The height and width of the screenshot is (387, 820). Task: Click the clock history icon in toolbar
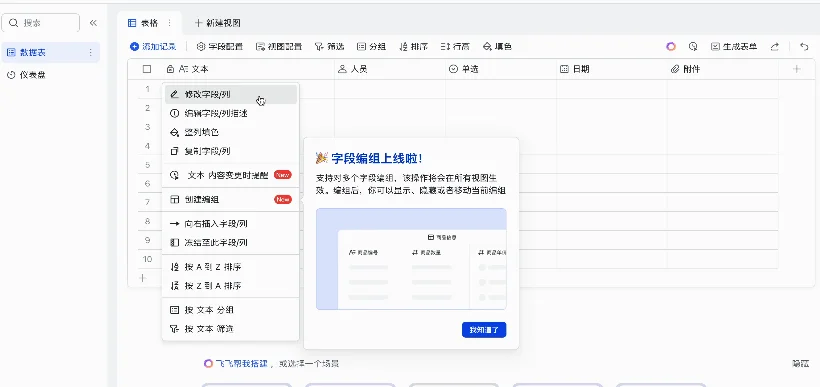click(x=693, y=47)
